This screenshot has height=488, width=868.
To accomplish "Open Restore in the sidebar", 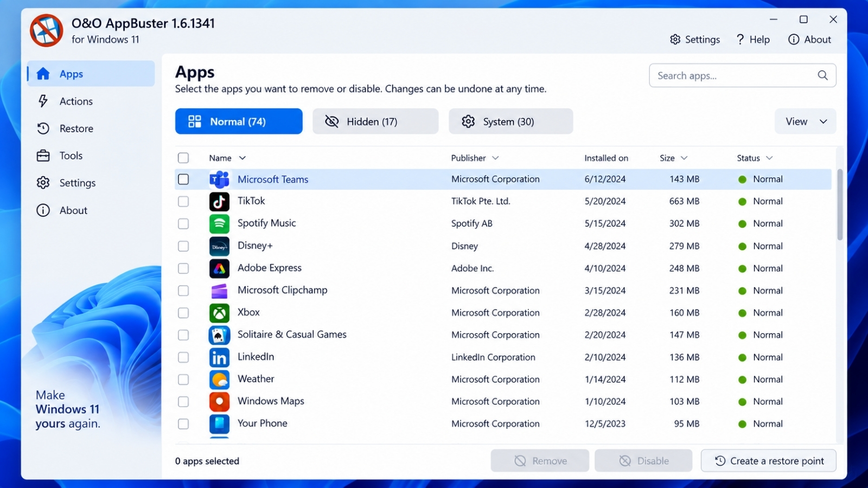I will tap(91, 129).
